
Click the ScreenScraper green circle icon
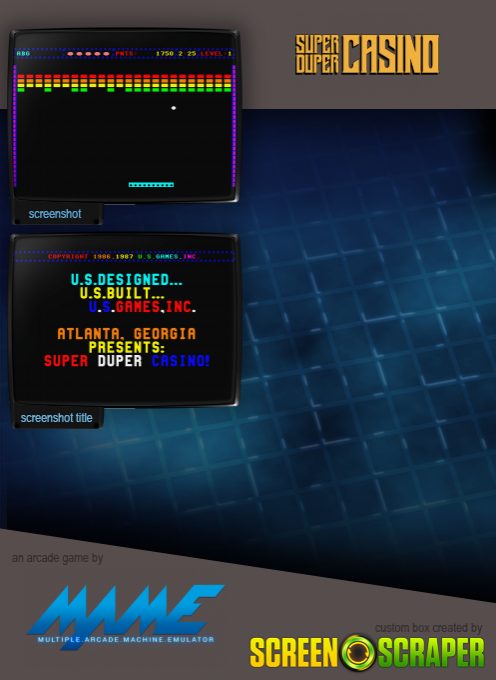tap(358, 652)
